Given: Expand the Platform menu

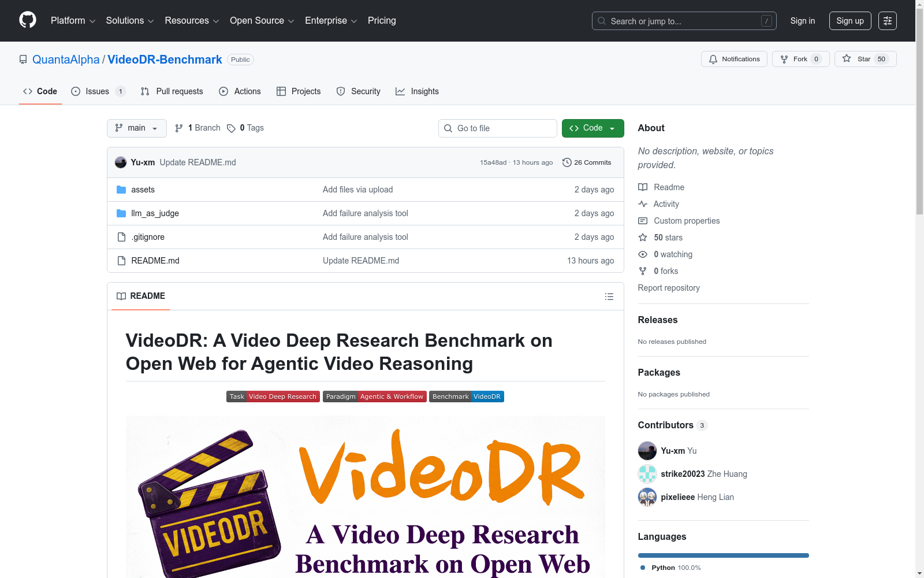Looking at the screenshot, I should [73, 21].
